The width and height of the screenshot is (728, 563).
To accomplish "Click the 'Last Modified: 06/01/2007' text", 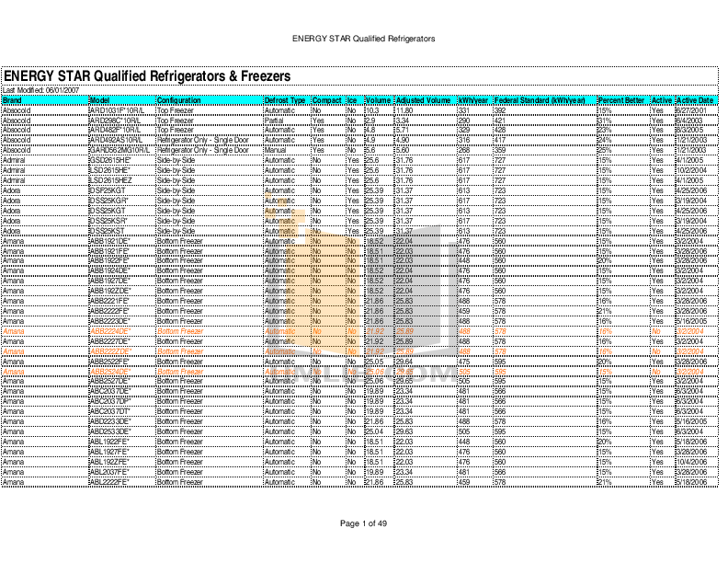I will [34, 90].
